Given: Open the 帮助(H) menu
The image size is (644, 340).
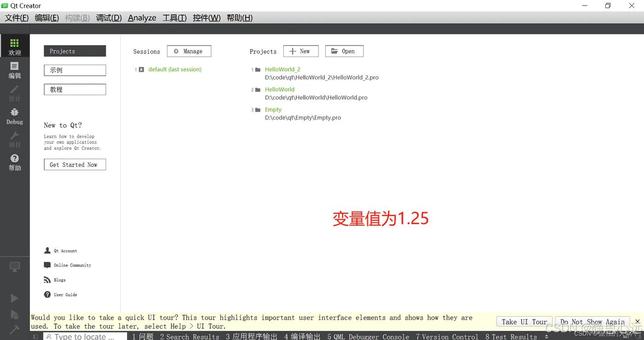Looking at the screenshot, I should click(240, 18).
